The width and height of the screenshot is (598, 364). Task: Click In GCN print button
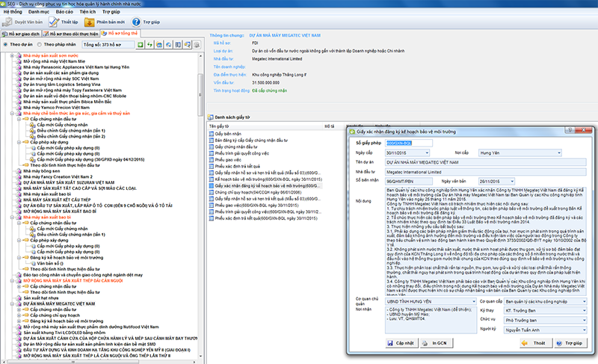(x=437, y=343)
